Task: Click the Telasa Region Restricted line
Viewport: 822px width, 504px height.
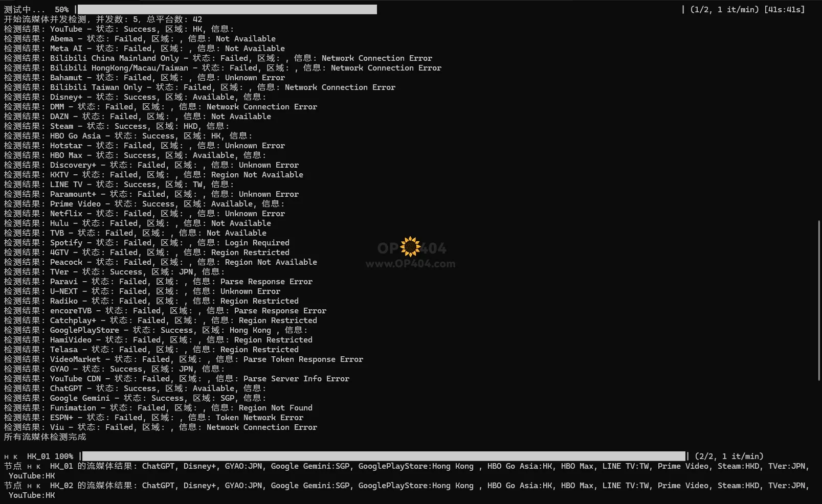Action: 151,350
